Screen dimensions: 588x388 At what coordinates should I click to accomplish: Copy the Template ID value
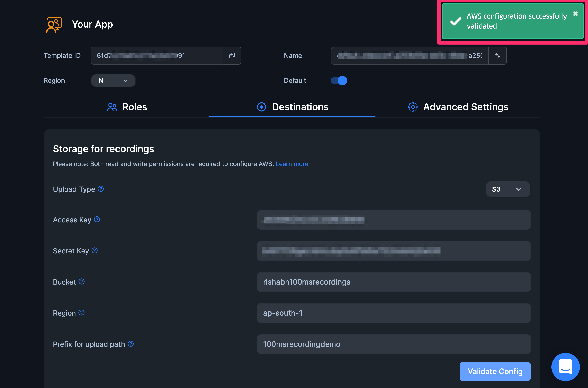point(232,56)
